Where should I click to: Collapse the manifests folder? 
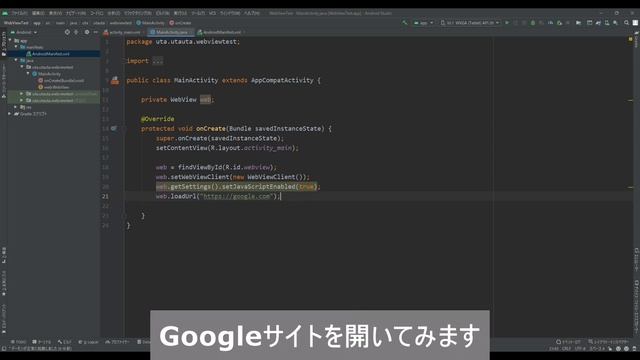(x=16, y=47)
